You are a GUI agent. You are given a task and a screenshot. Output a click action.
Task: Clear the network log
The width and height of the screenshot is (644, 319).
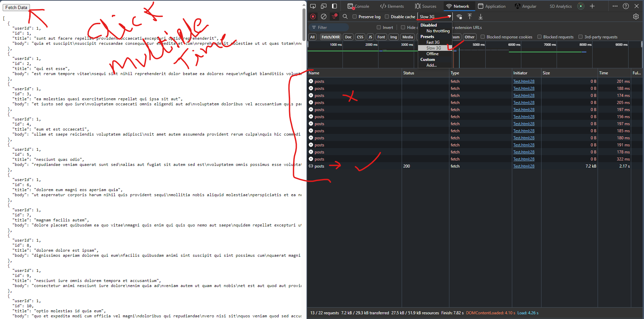[324, 16]
